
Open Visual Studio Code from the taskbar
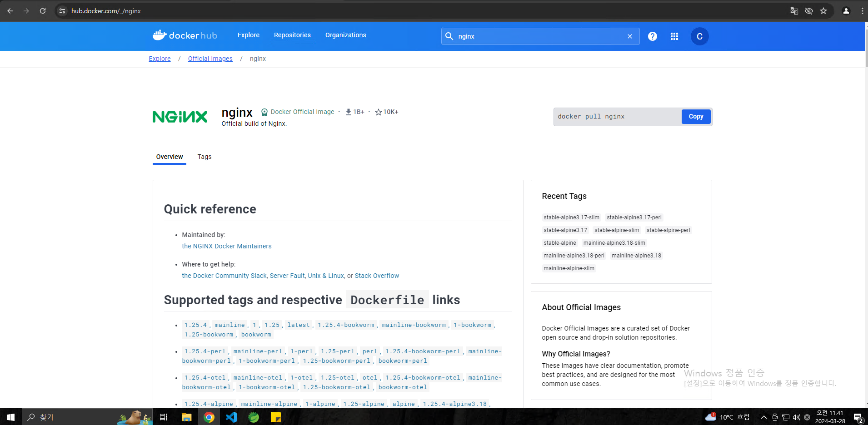tap(231, 417)
